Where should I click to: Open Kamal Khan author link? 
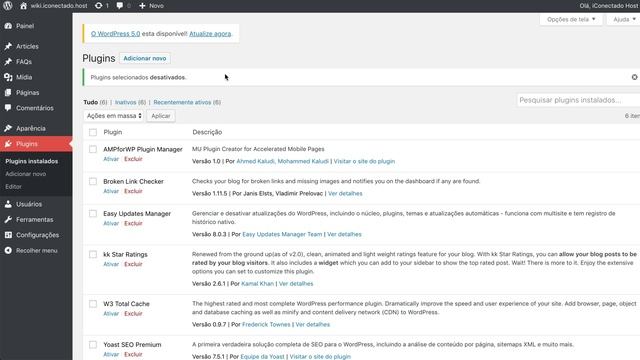point(257,284)
